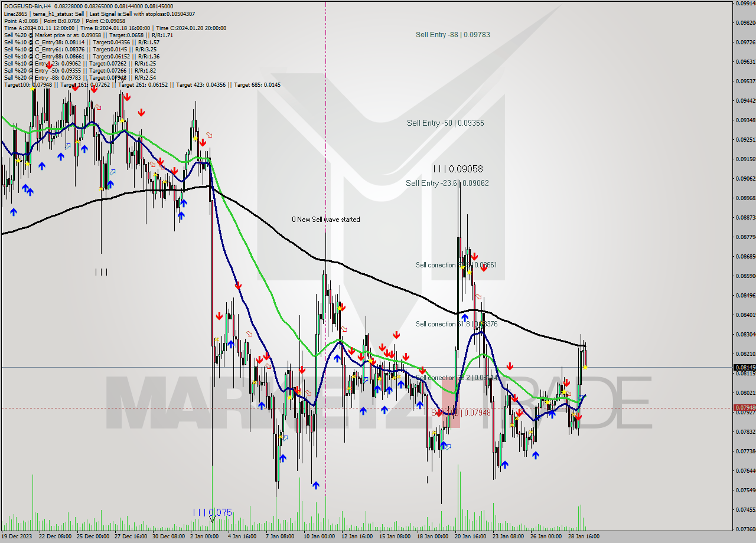Screen dimensions: 756x543
Task: Click the '20 Jan 16:00' date label
Action: coord(471,537)
